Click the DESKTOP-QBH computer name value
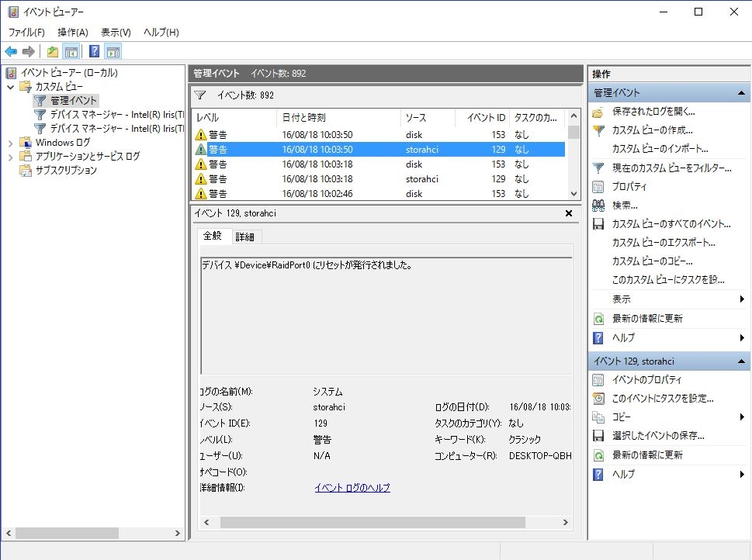The image size is (752, 560). tap(540, 456)
